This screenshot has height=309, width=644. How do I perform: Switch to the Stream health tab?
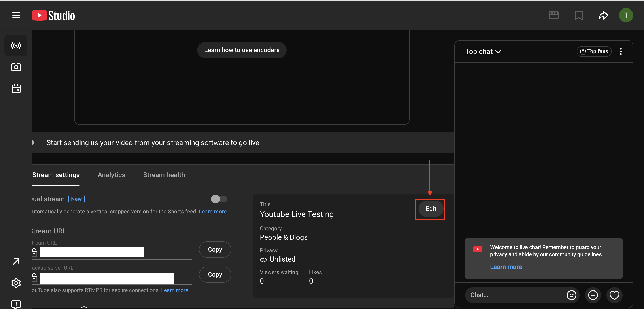point(164,175)
